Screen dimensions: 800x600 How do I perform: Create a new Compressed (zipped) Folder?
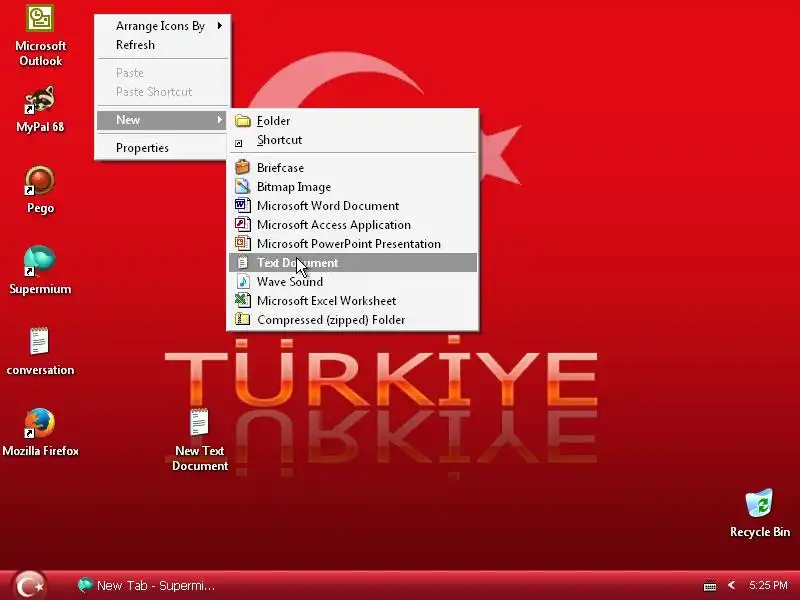coord(353,320)
